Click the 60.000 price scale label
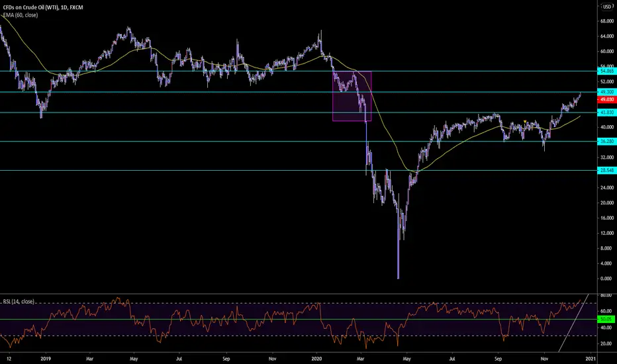Viewport: 617px width, 364px height. click(607, 52)
